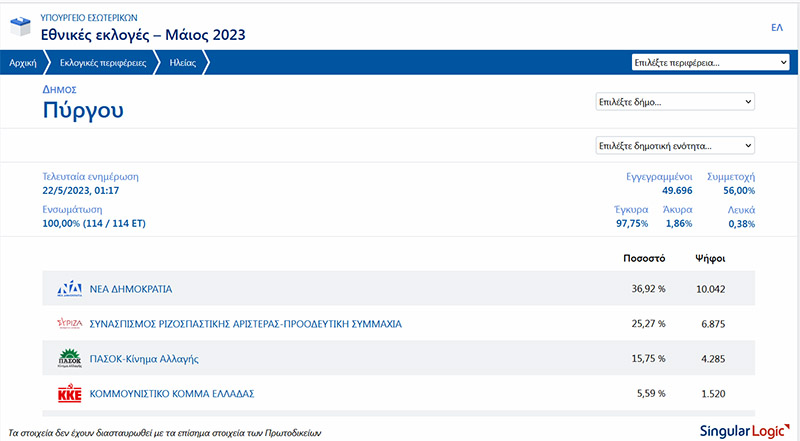Click ΚΟΜΜΟΥΝΙΣΤΙΚΟ ΚΟΜΜΑ ΕΛΛΑΔΑΣ party name
Image resolution: width=800 pixels, height=441 pixels.
click(x=173, y=394)
